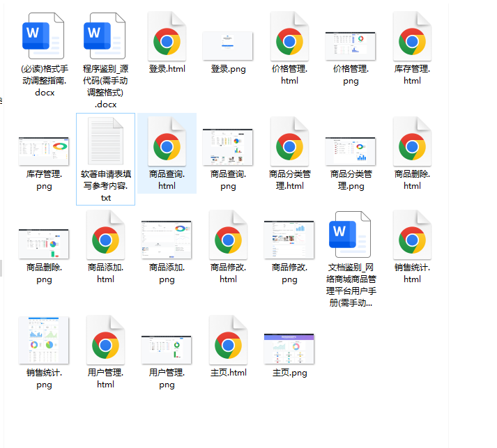The image size is (497, 448).
Task: Click the file name label 商品查询.png
Action: tap(228, 180)
